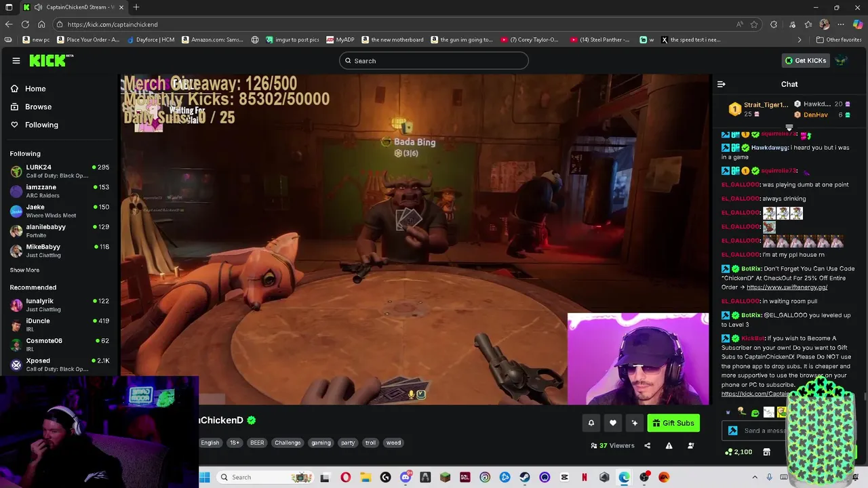
Task: Open Dayforce | HCM bookmark
Action: click(150, 40)
